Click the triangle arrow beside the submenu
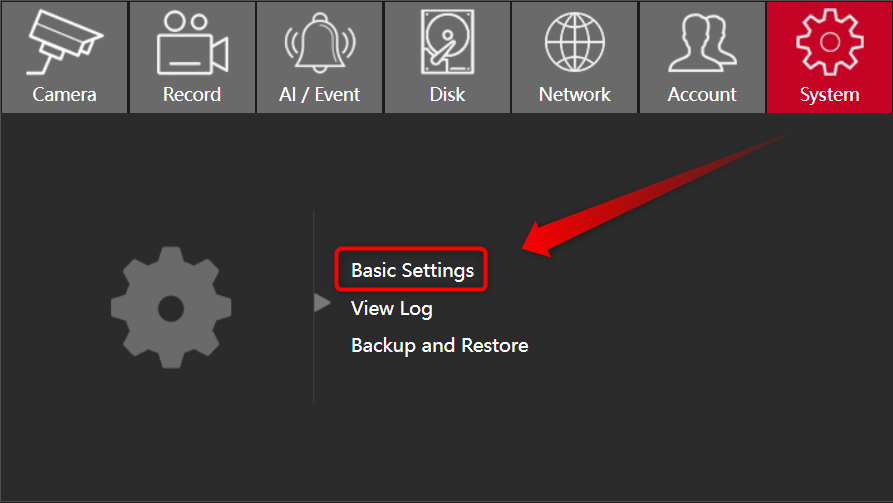 point(322,302)
